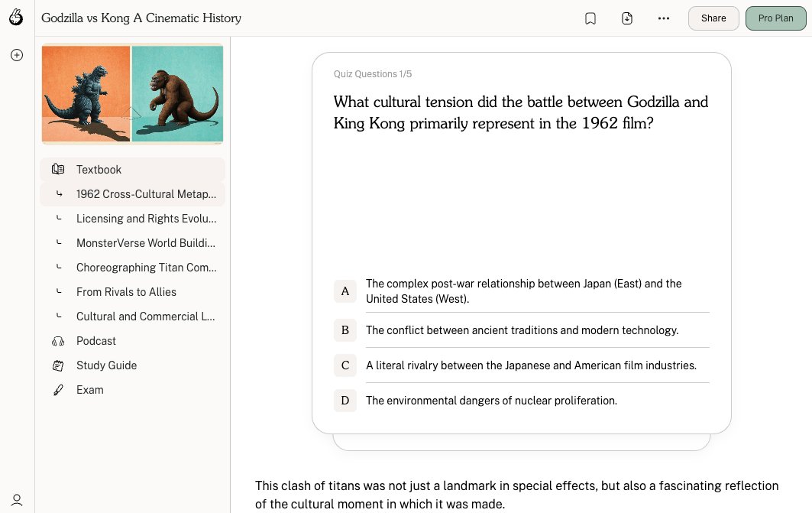Select From Rivals to Allies chapter
812x513 pixels.
coord(133,292)
